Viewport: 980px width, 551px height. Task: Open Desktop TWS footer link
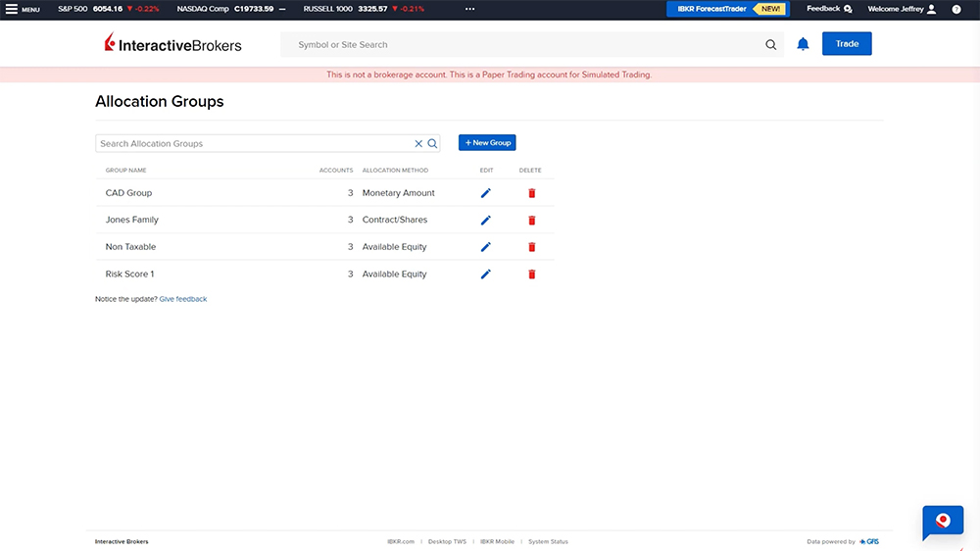coord(447,541)
